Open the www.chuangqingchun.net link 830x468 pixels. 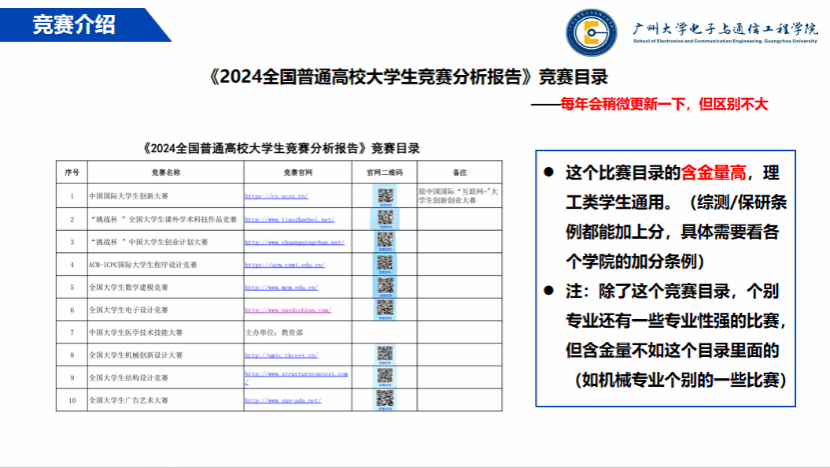294,242
